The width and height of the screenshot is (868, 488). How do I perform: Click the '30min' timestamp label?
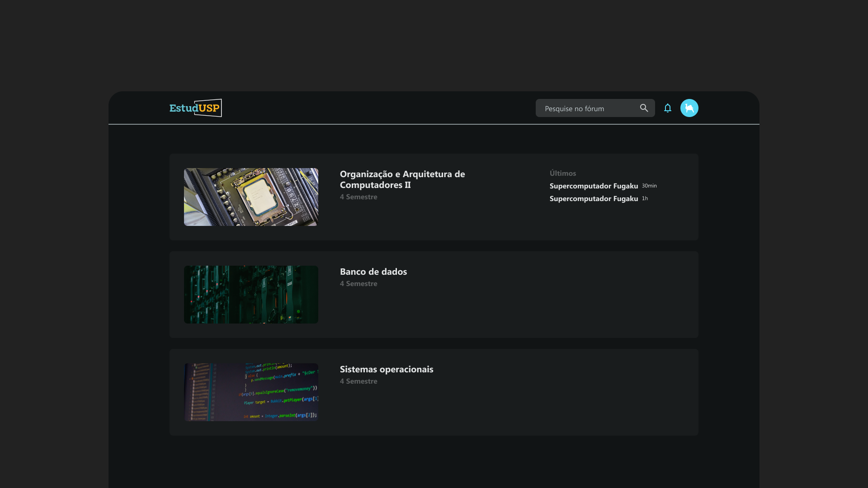click(x=650, y=185)
